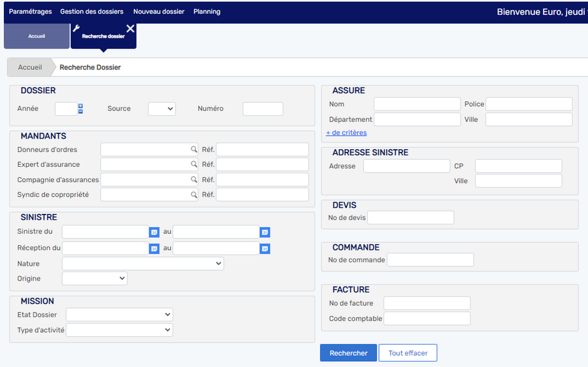Open calendar for Réception end date
588x367 pixels.
(x=265, y=249)
